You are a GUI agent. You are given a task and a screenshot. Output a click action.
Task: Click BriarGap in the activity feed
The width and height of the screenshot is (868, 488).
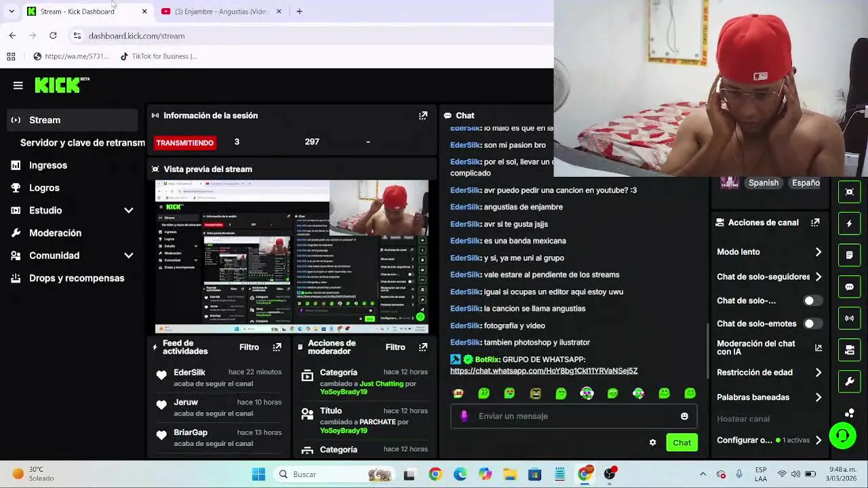191,432
